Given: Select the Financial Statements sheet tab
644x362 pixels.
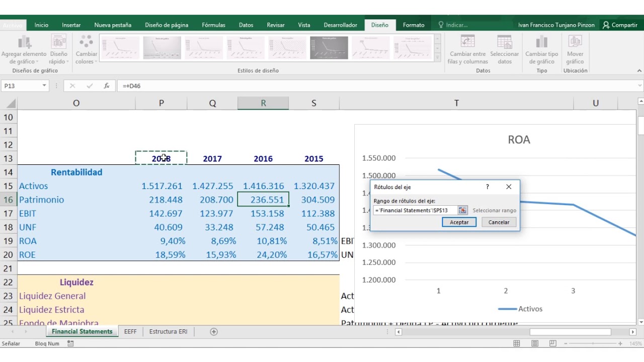Looking at the screenshot, I should [x=82, y=332].
